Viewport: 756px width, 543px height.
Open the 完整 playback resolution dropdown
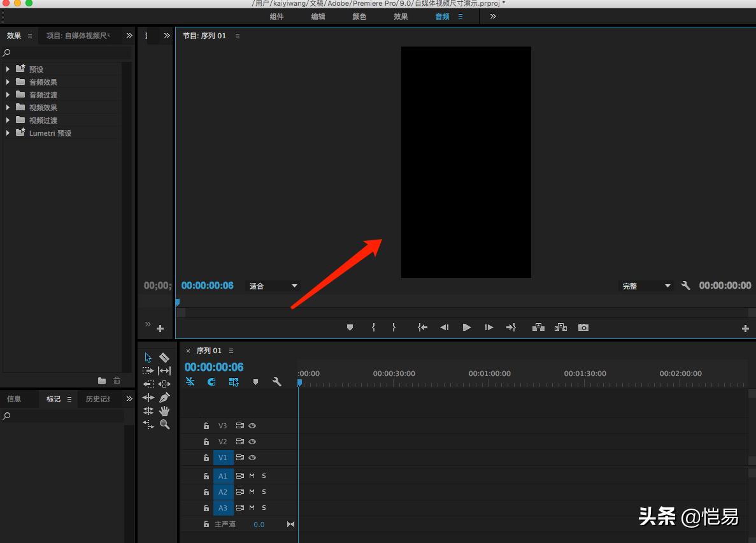pyautogui.click(x=646, y=286)
